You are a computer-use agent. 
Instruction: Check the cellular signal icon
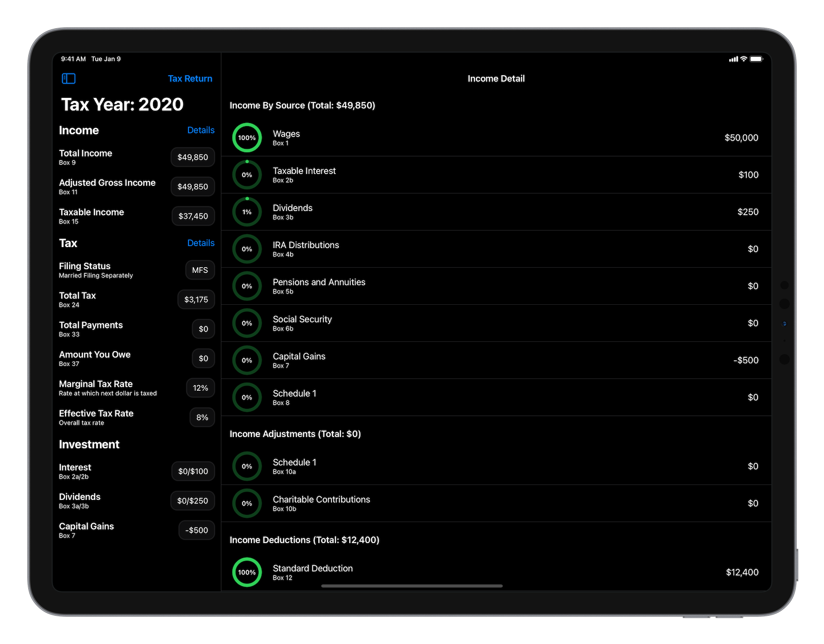click(733, 59)
